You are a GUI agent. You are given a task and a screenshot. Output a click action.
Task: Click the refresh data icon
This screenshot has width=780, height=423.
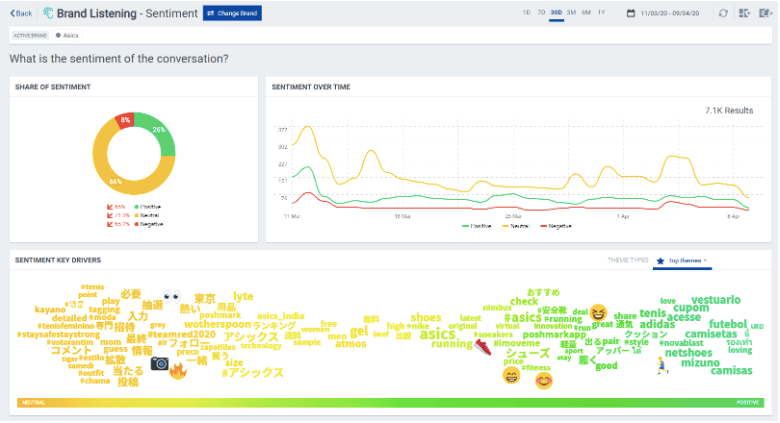(723, 13)
